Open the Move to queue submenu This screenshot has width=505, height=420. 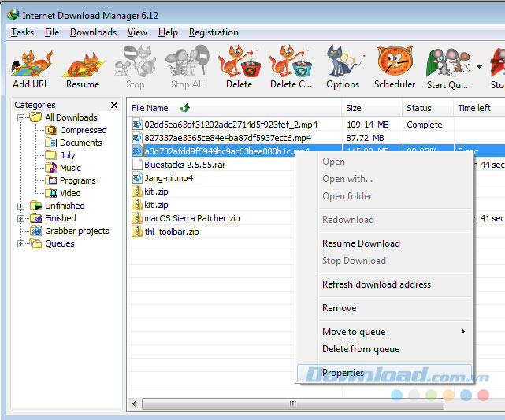pyautogui.click(x=384, y=332)
